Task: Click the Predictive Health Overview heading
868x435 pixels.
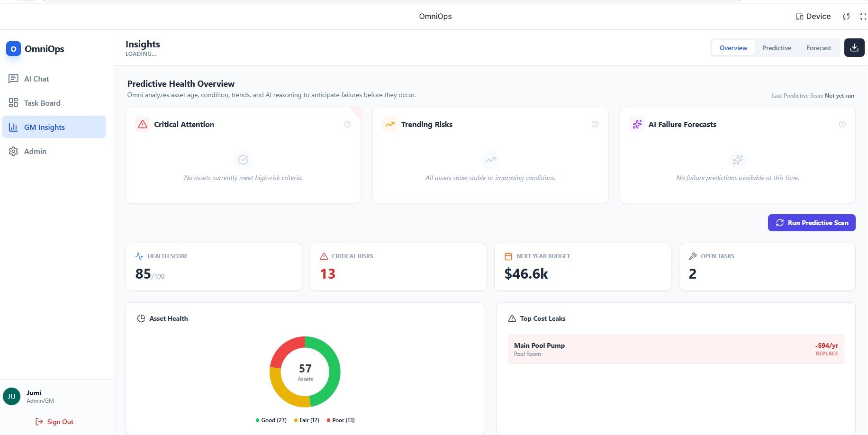Action: pyautogui.click(x=181, y=84)
